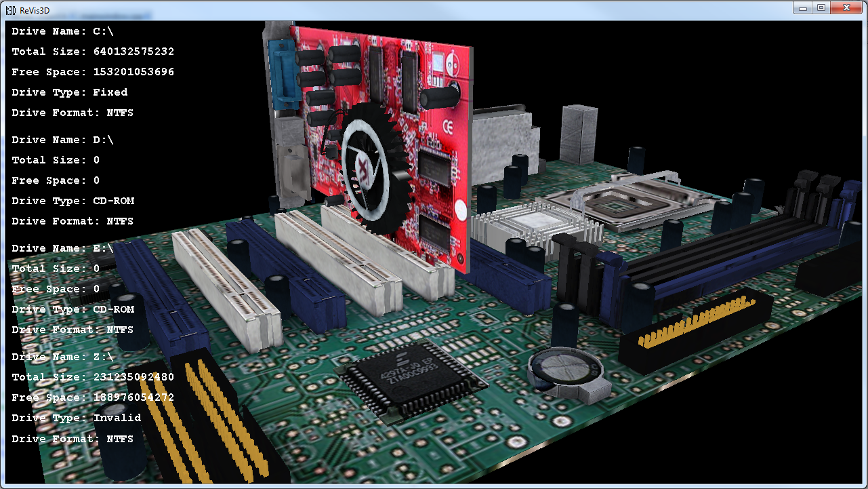Click the text 'Drive Name: D:\'

pos(63,140)
